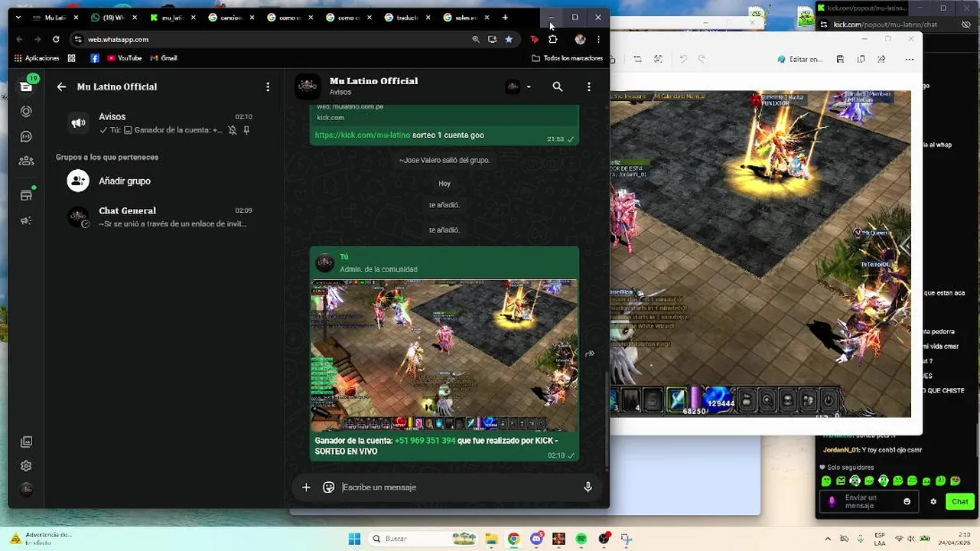Open Mu Latino Official group avatar in header
The width and height of the screenshot is (980, 551).
308,86
